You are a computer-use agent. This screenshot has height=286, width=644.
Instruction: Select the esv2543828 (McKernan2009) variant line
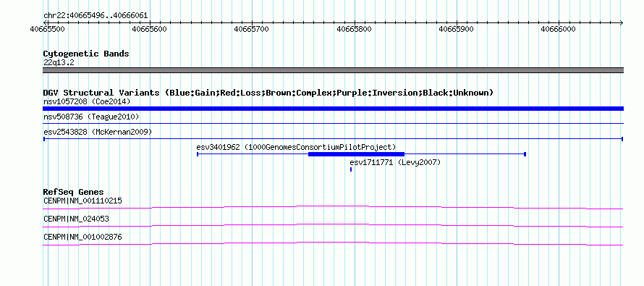(333, 139)
